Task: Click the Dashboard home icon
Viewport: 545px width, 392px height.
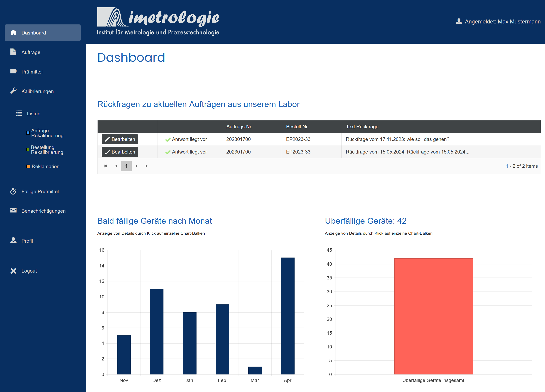Action: pos(13,33)
